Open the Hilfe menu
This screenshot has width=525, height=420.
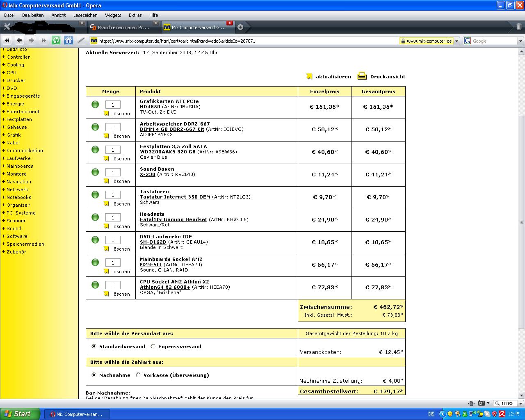[154, 15]
